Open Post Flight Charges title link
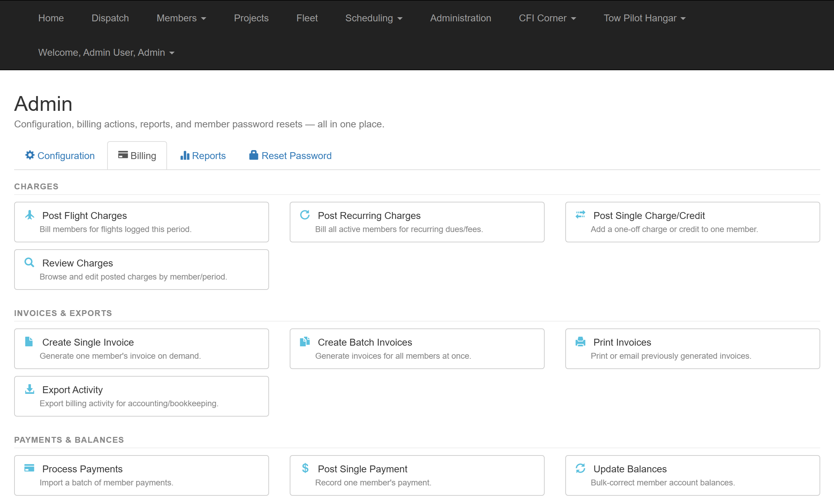 tap(84, 216)
